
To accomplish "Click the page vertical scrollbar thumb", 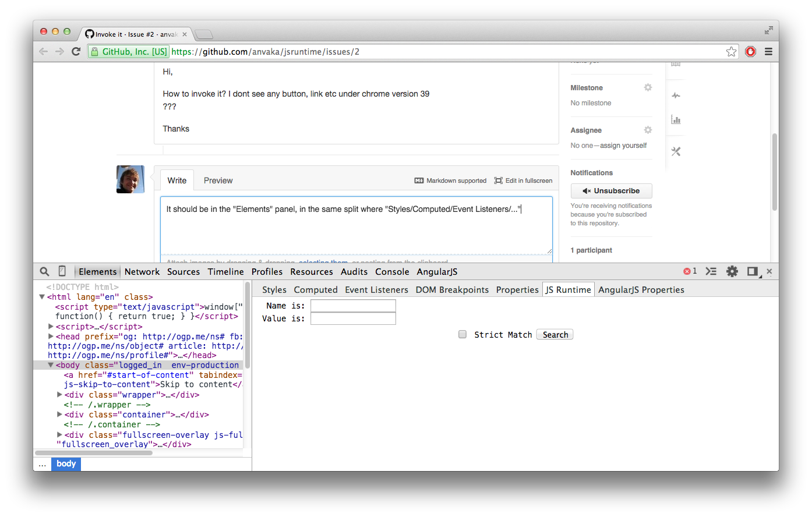I will [775, 172].
